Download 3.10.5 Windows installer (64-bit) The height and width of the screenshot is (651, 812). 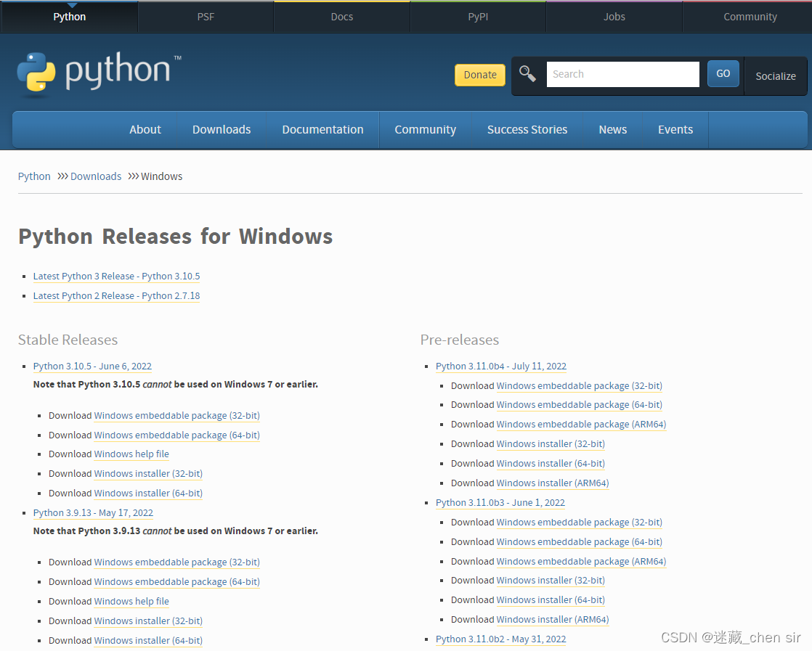(x=148, y=494)
